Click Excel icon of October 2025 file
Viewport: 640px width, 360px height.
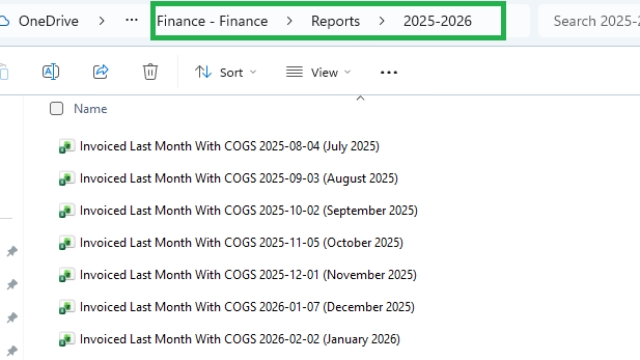tap(67, 243)
